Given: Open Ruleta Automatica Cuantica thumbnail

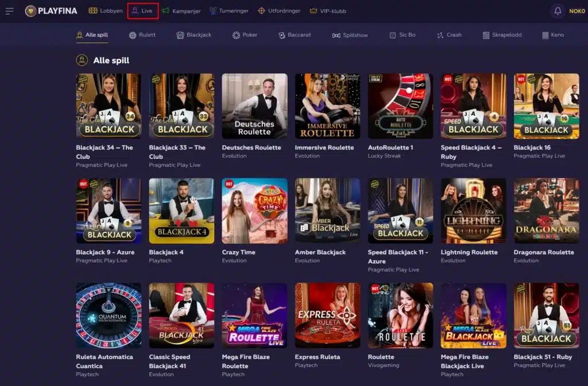Looking at the screenshot, I should click(109, 315).
